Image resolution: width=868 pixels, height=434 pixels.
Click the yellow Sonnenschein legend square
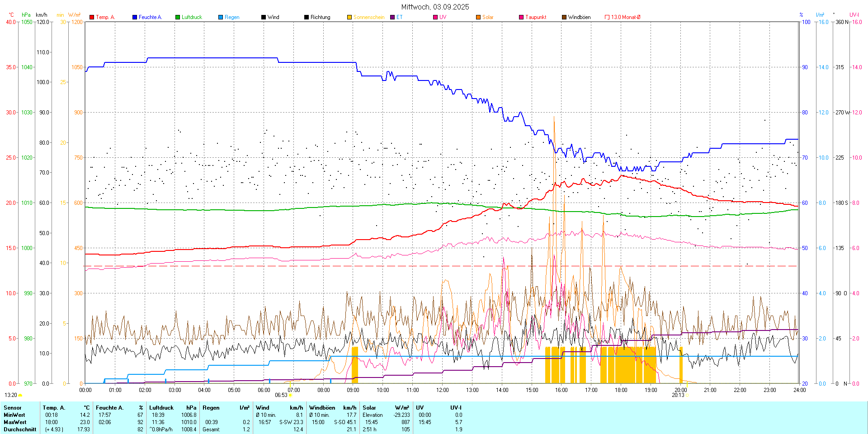349,17
